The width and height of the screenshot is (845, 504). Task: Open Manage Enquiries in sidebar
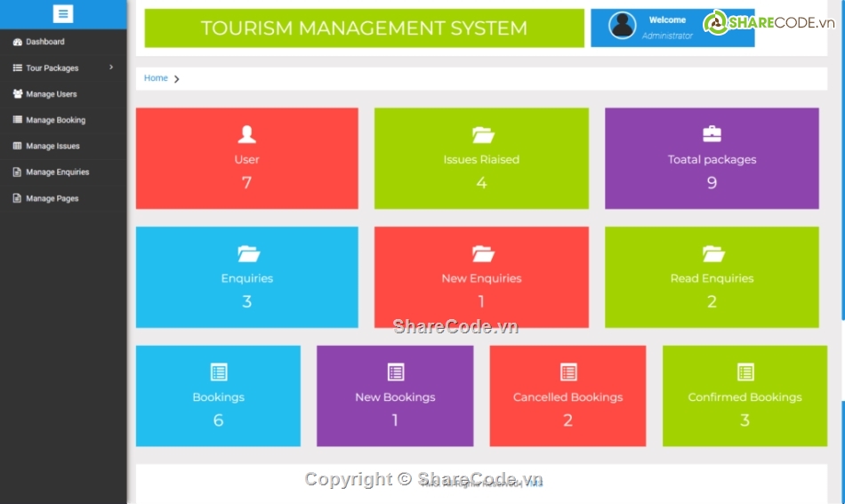pyautogui.click(x=63, y=172)
